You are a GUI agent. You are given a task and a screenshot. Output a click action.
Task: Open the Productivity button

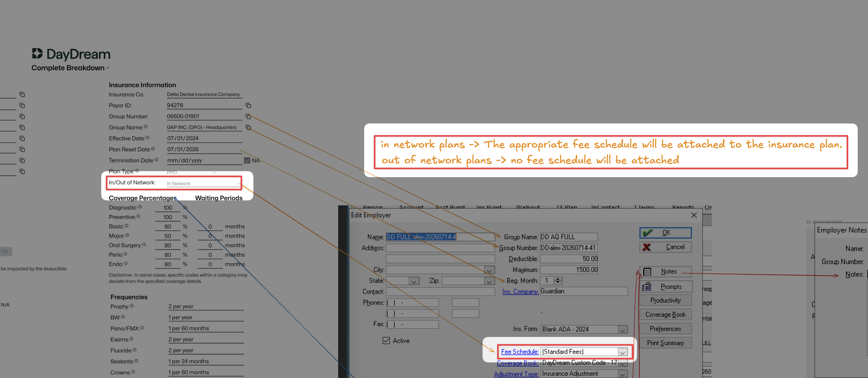(x=666, y=300)
